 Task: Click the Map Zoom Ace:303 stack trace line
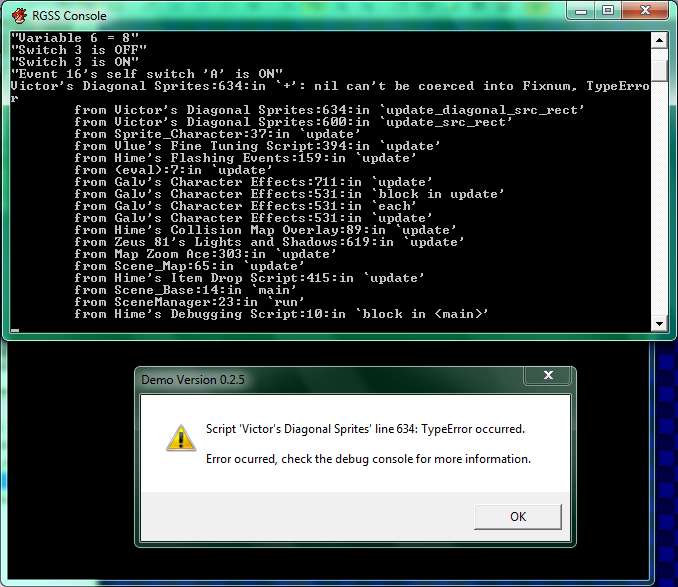click(x=205, y=254)
